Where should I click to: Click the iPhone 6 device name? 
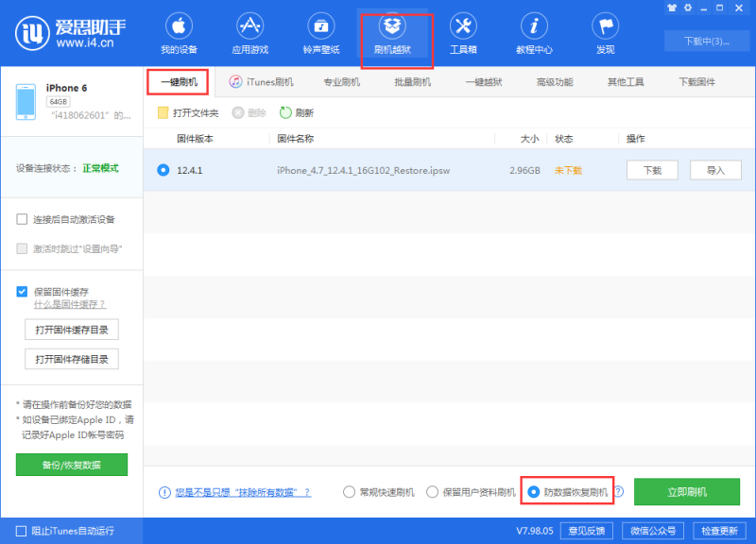coord(66,88)
